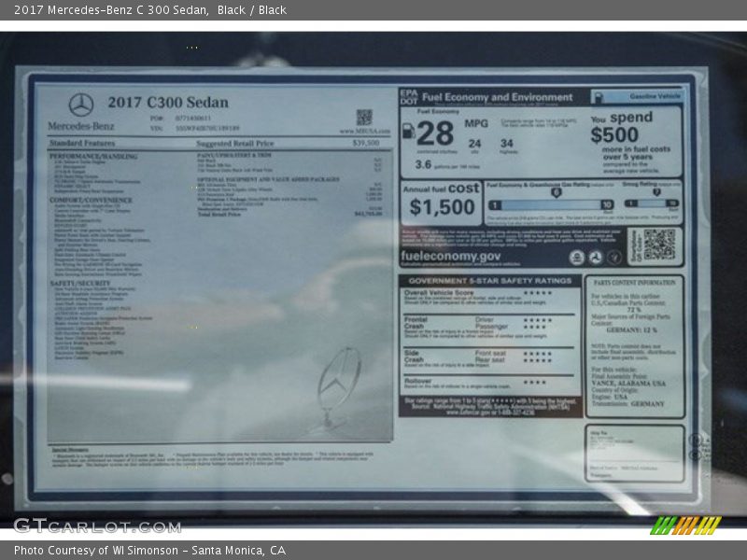Click the 'Mercedes-Benz' wordmark under the star

[x=81, y=126]
